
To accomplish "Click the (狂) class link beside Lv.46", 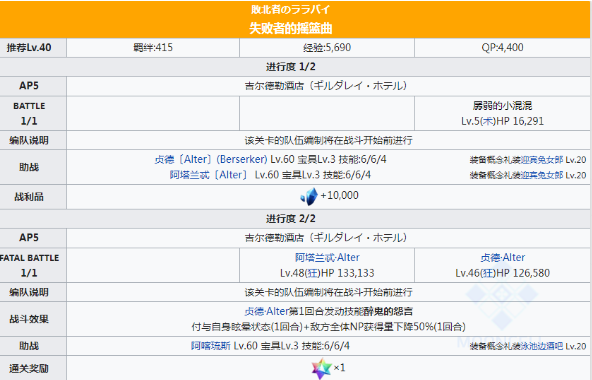I will pos(488,273).
